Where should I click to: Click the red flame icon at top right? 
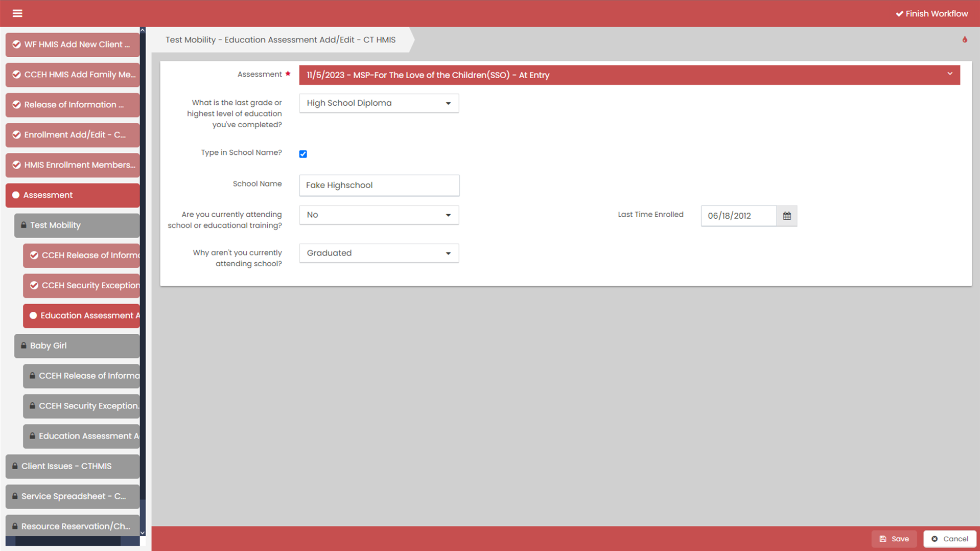tap(964, 40)
